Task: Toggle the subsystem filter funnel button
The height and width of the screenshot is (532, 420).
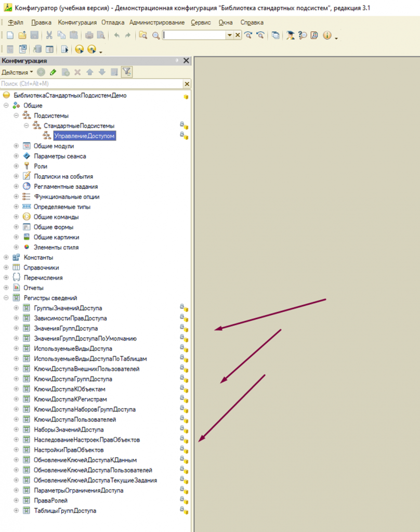Action: click(127, 72)
